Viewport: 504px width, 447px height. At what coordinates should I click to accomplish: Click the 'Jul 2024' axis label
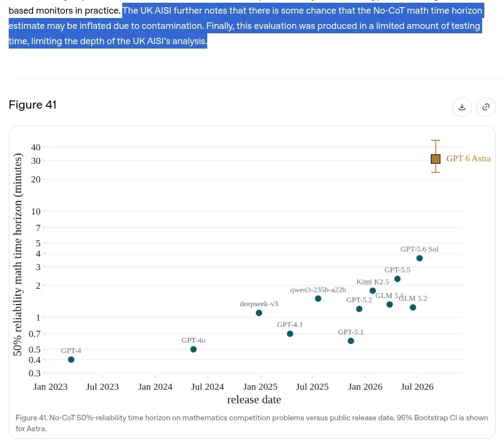(x=207, y=386)
